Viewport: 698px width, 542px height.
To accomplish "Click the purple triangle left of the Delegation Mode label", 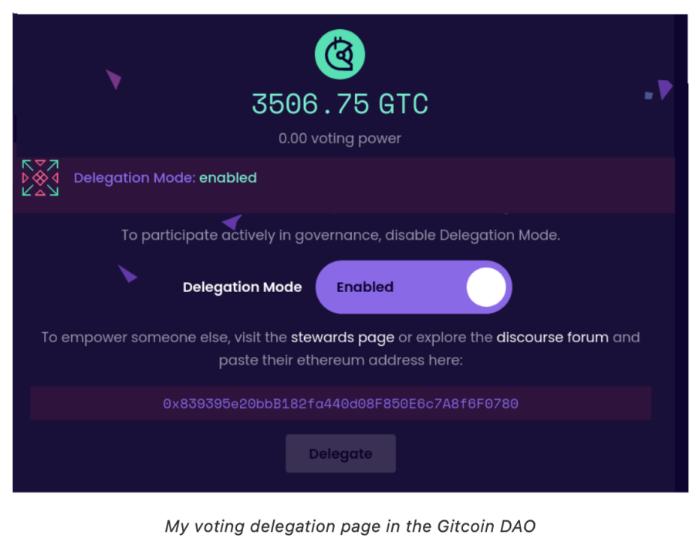I will (127, 273).
